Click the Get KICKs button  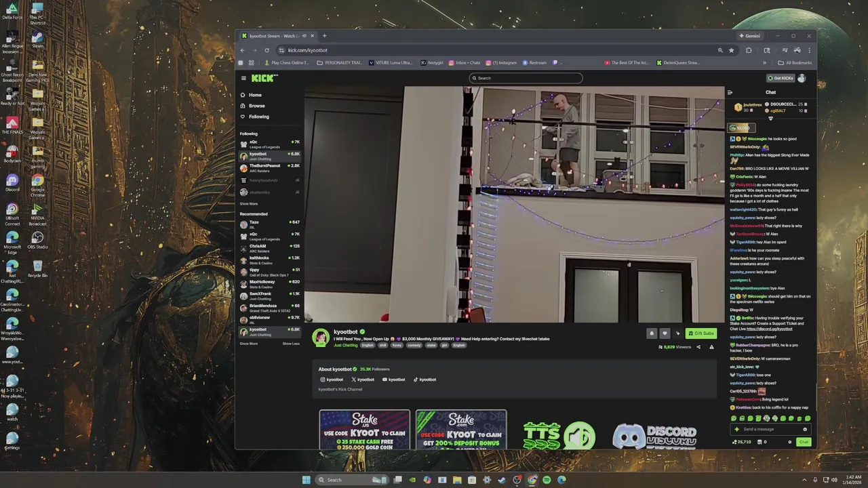click(x=781, y=78)
